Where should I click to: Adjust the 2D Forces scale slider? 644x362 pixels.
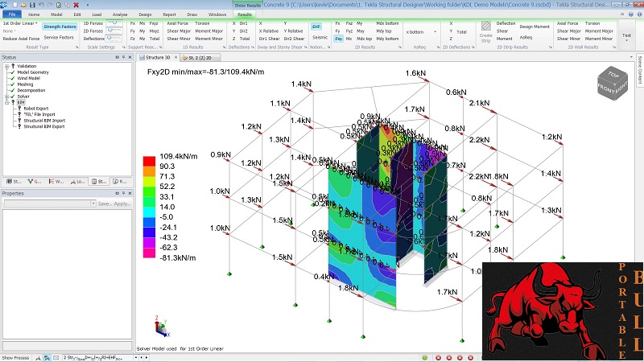(x=114, y=31)
